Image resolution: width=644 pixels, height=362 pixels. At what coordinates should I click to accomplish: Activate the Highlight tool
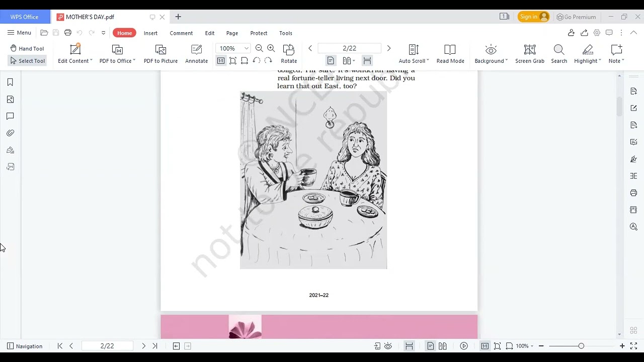tap(588, 54)
